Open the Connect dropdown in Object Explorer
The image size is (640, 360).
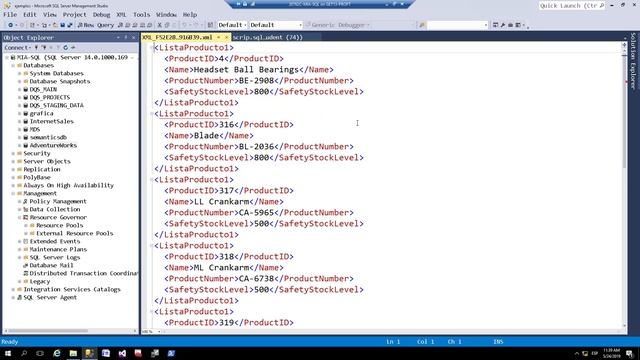tap(18, 48)
